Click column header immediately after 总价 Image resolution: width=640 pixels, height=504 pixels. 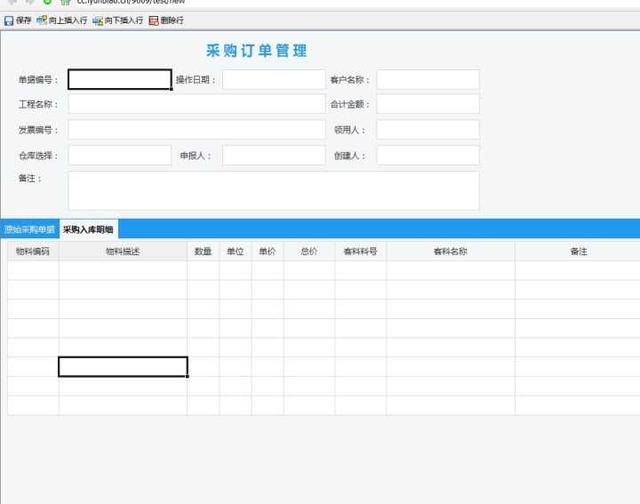(360, 251)
